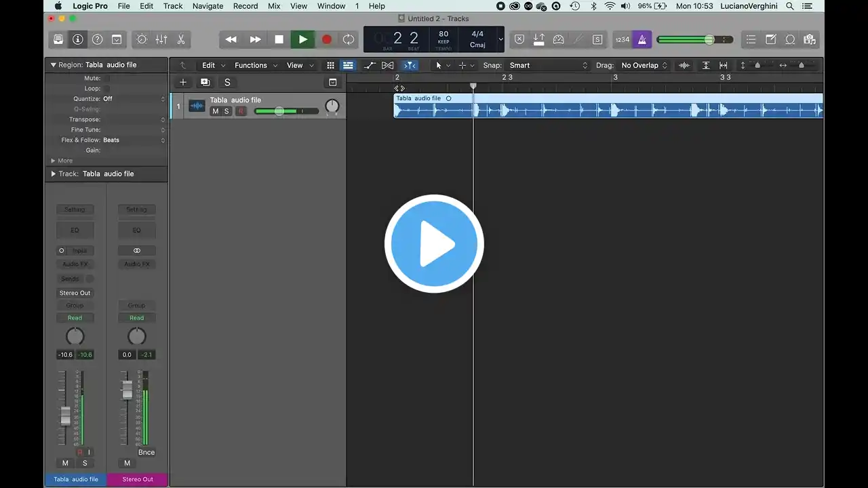Start recording with the red Record button
This screenshot has height=488, width=868.
coord(326,39)
